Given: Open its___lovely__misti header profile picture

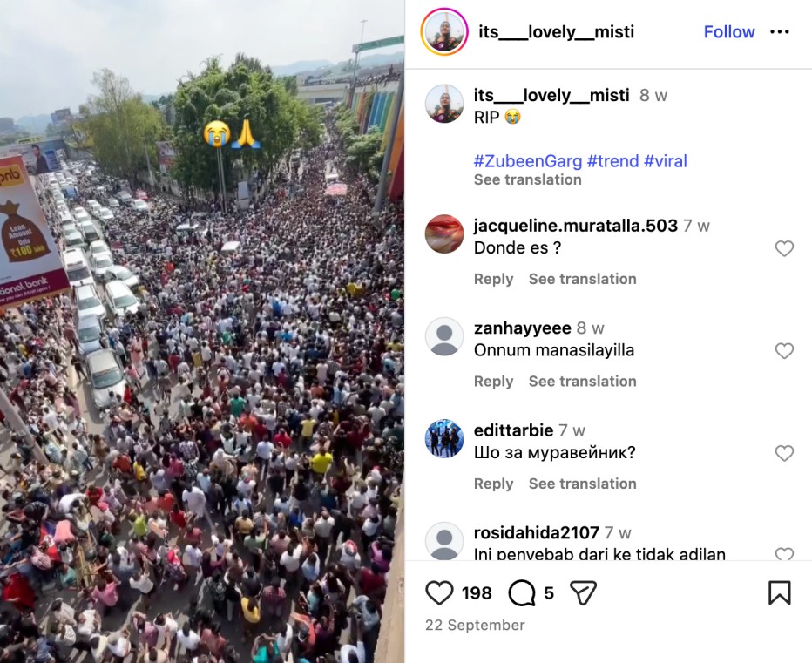Looking at the screenshot, I should click(x=444, y=32).
